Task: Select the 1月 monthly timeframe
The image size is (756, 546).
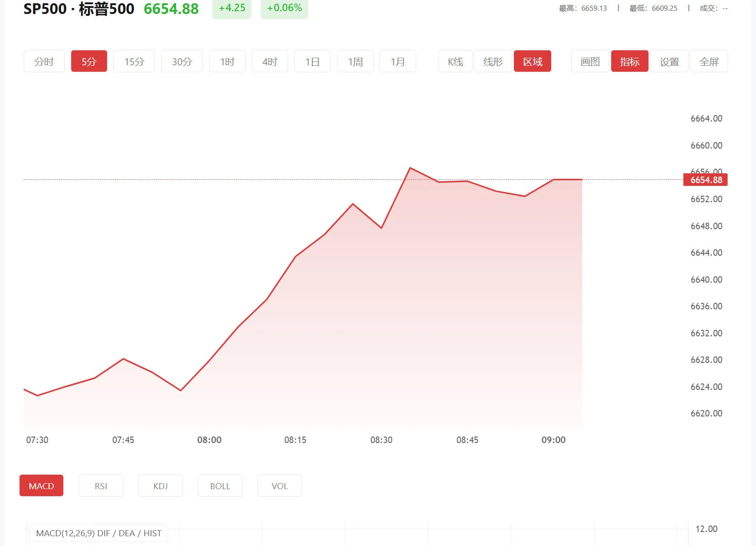Action: [397, 61]
